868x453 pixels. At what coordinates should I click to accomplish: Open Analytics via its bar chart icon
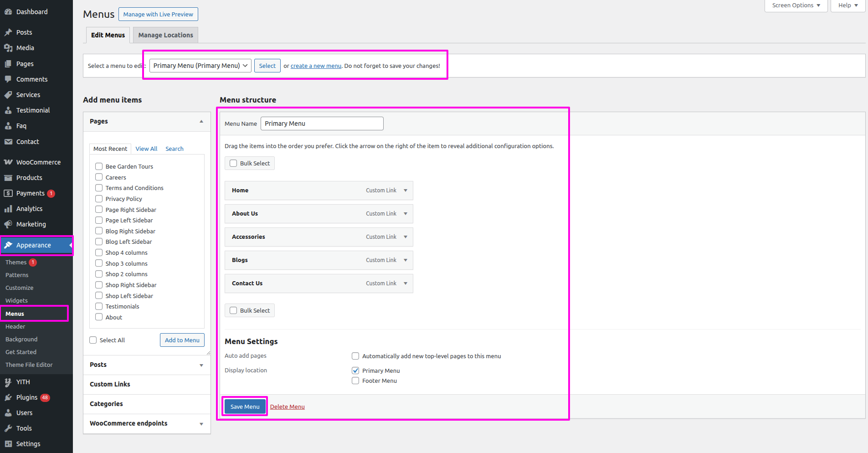click(x=8, y=209)
